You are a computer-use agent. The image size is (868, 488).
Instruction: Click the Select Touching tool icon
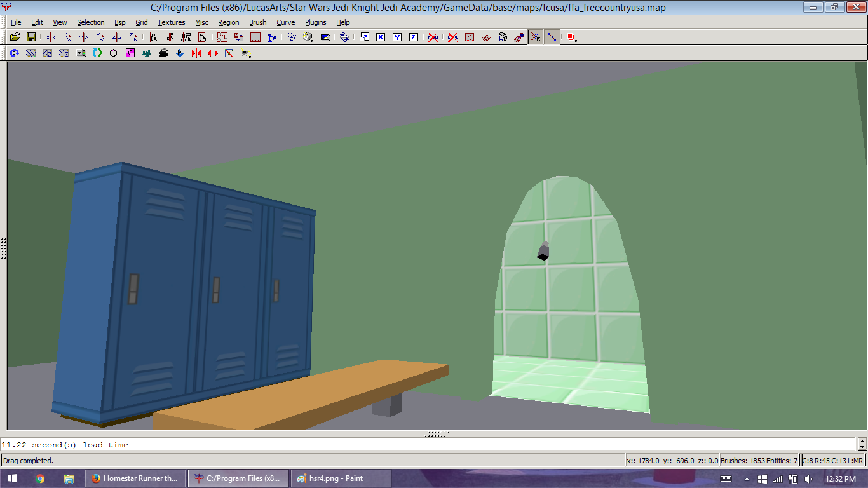(x=170, y=37)
